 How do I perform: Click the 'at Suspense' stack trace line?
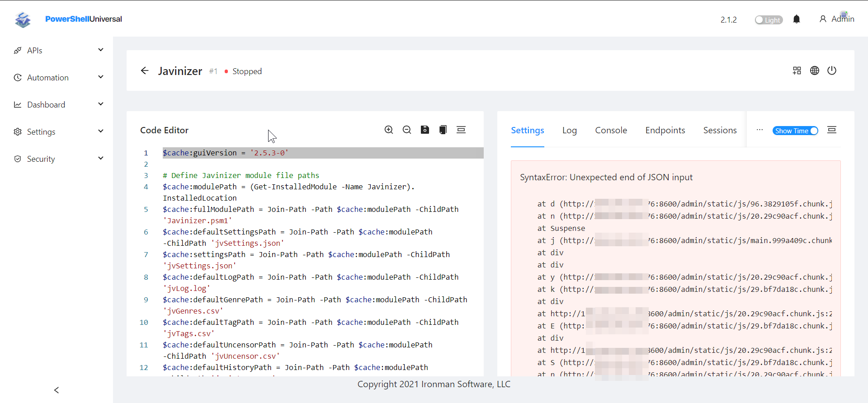click(x=561, y=228)
